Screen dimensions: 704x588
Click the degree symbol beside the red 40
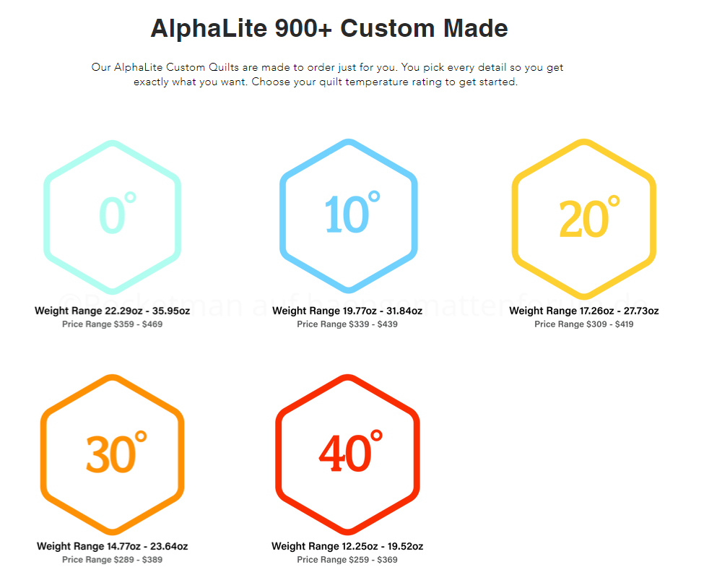click(376, 436)
